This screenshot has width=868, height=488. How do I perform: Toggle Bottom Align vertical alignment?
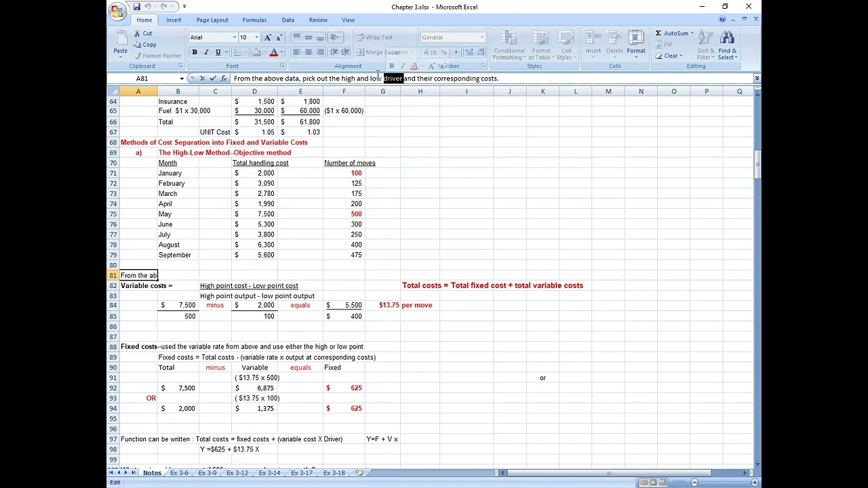tap(319, 37)
